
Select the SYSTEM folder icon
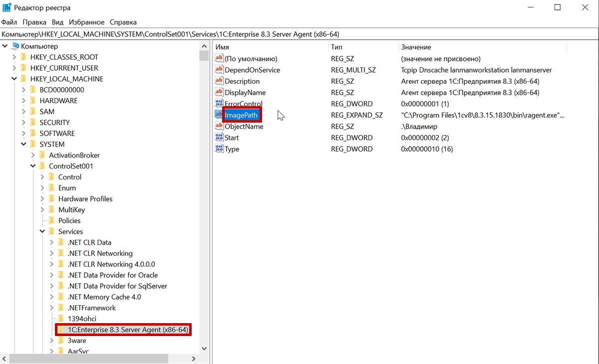coord(32,144)
